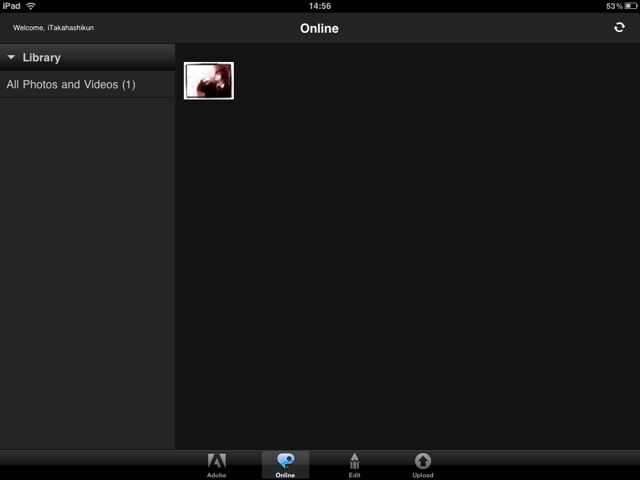
Task: Tap the Wi-Fi status icon
Action: [x=31, y=6]
